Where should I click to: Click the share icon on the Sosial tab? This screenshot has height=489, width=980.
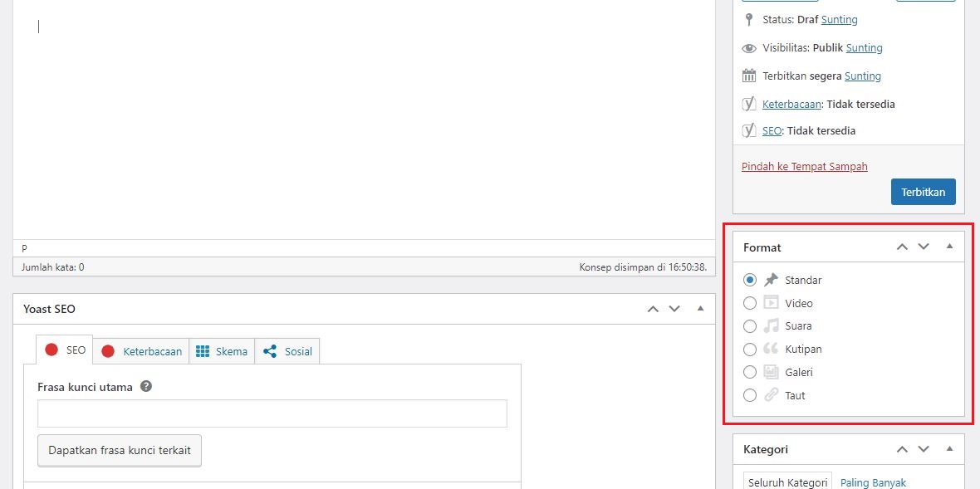(268, 351)
